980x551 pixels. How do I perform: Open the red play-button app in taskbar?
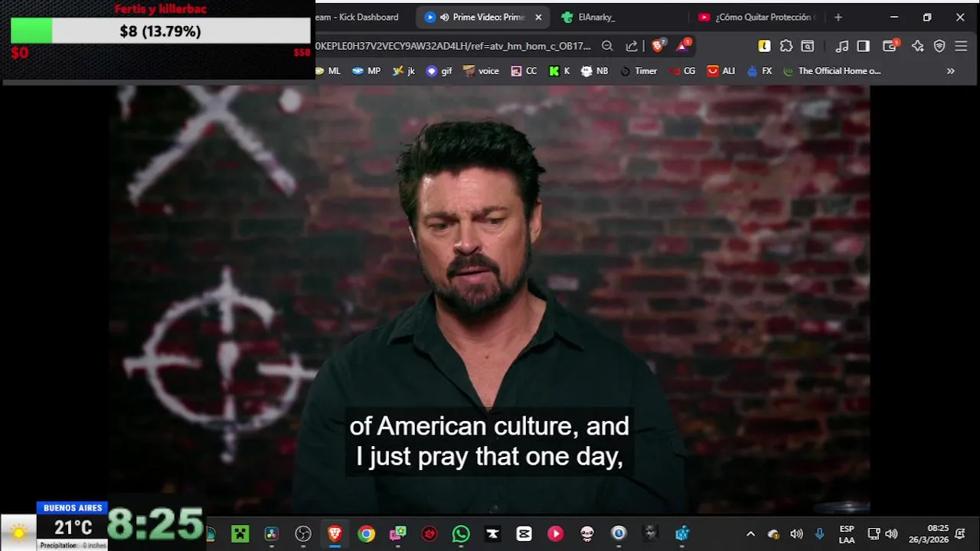[x=556, y=533]
